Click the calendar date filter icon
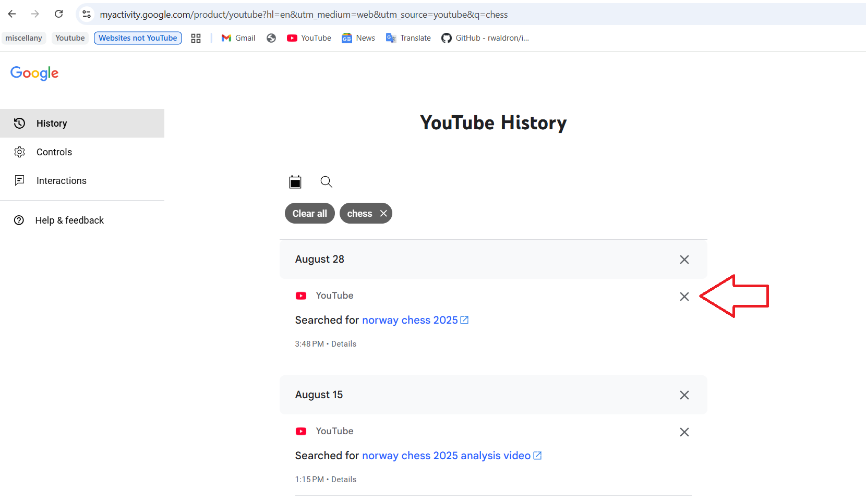866x504 pixels. click(x=295, y=182)
